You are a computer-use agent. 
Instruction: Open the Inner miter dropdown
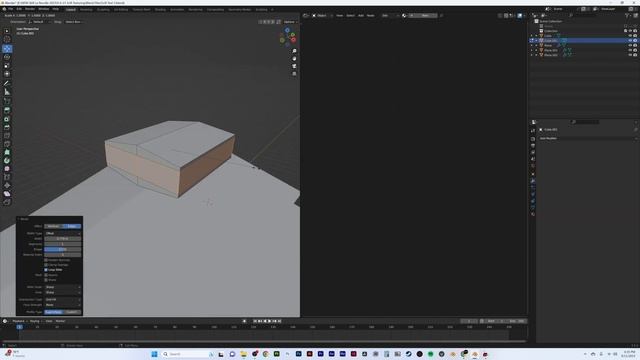point(62,292)
